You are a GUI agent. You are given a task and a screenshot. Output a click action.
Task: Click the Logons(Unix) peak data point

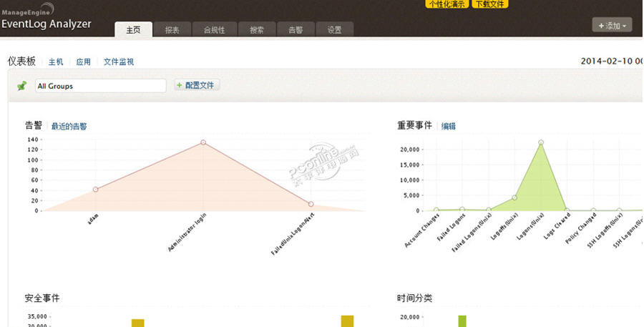tap(541, 142)
